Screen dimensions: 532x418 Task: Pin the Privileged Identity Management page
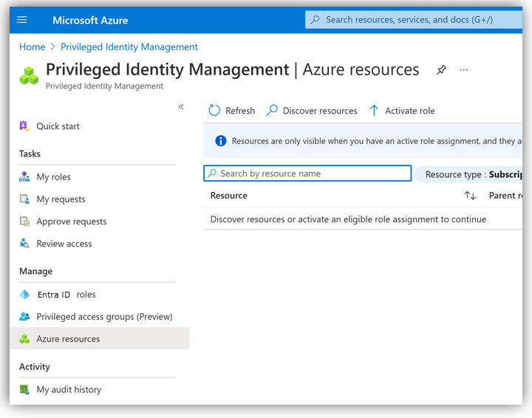[441, 70]
